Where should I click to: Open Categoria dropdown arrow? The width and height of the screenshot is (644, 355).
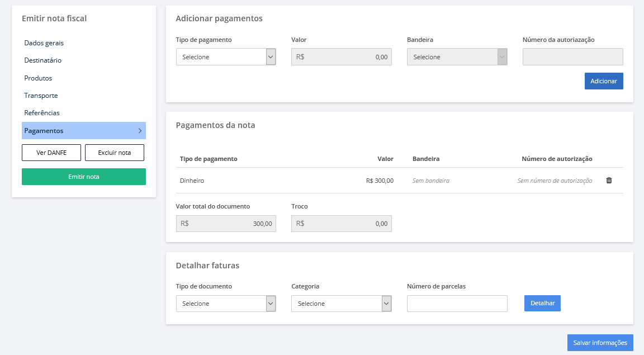(x=385, y=303)
